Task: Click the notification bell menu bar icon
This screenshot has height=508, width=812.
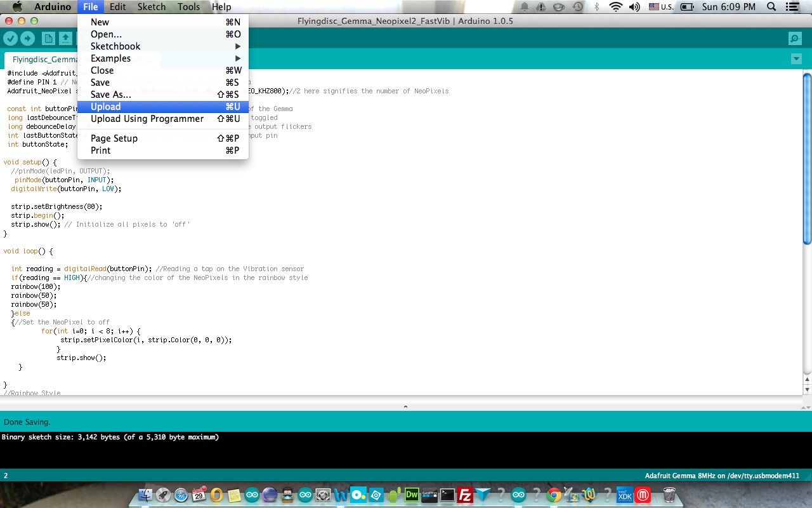Action: click(x=525, y=7)
